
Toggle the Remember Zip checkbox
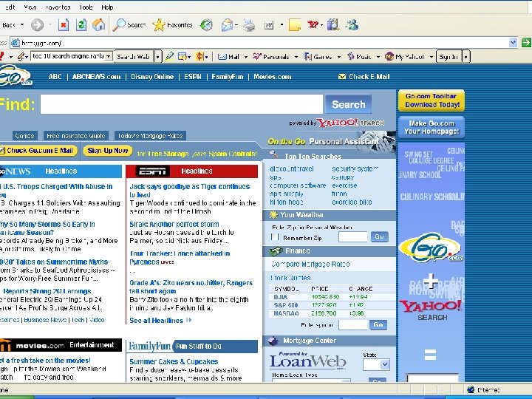coord(275,237)
